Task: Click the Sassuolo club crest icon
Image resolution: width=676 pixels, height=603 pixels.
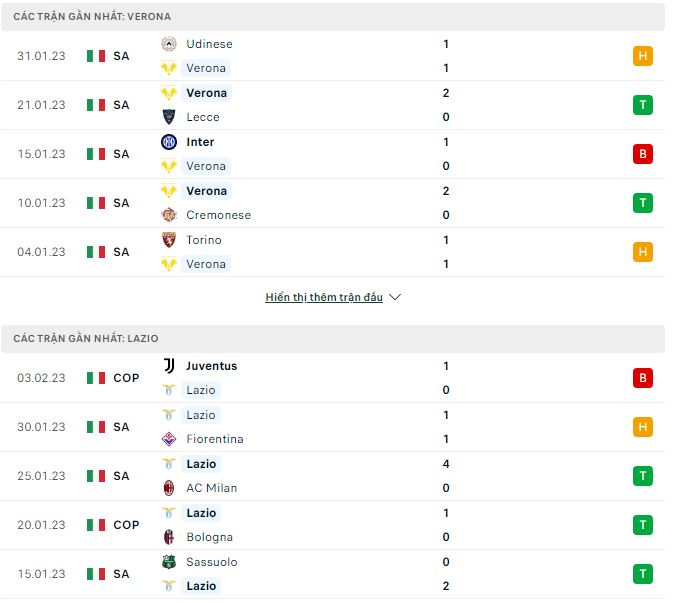Action: click(x=169, y=562)
